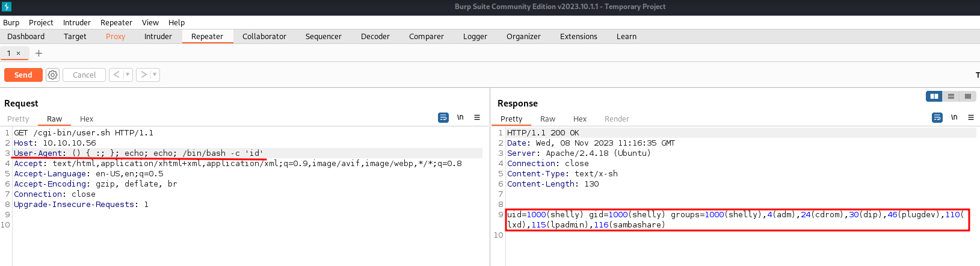The image size is (980, 266).
Task: Click the Burp Suite logo icon
Action: 7,7
